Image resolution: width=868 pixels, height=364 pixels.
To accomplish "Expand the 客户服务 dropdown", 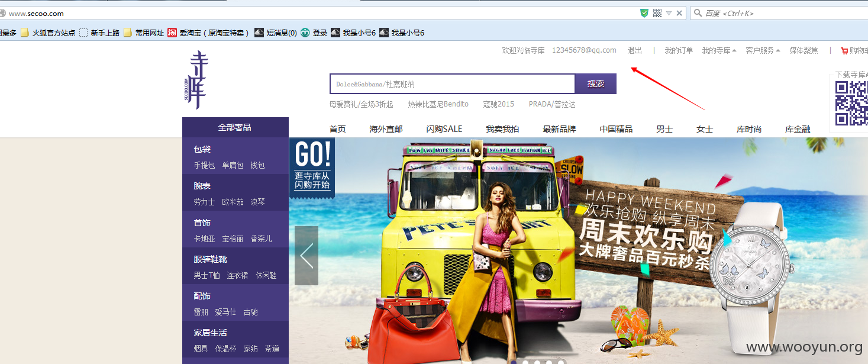I will [x=763, y=51].
